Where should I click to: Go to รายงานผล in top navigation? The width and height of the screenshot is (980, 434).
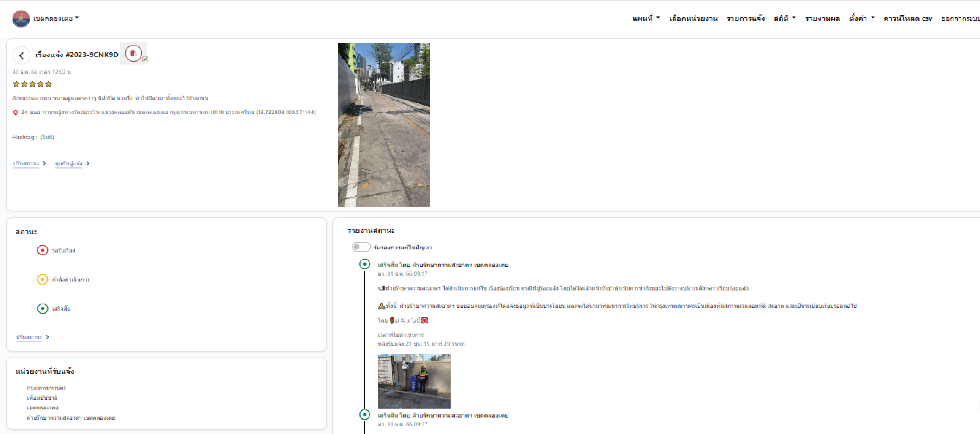point(822,18)
